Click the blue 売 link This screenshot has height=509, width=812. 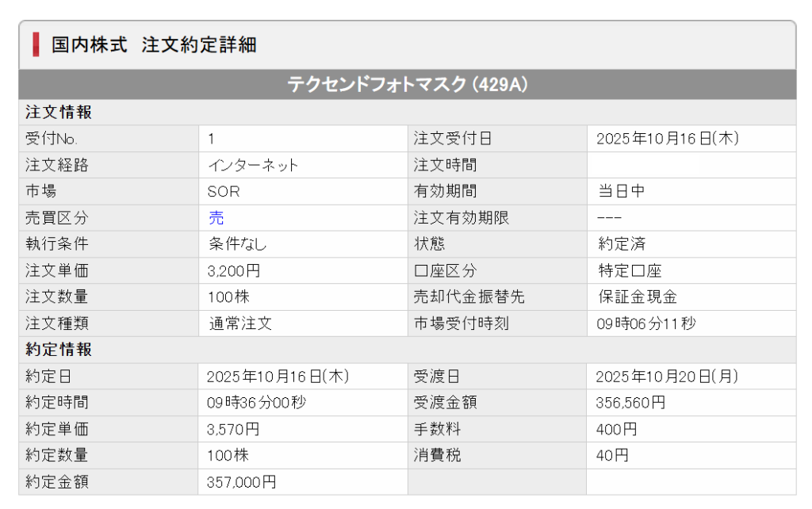216,218
